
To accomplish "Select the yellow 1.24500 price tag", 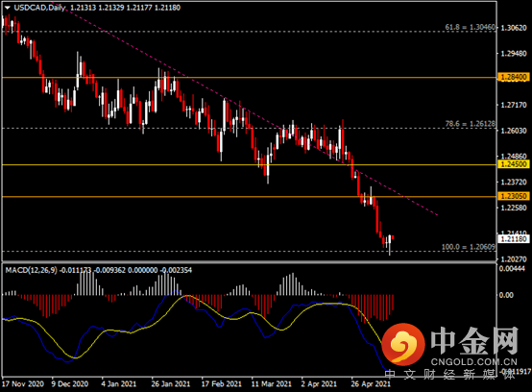I will (514, 164).
